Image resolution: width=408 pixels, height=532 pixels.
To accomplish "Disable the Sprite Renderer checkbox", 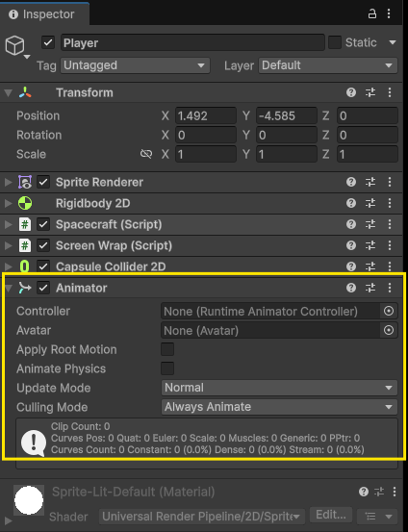I will click(x=43, y=182).
